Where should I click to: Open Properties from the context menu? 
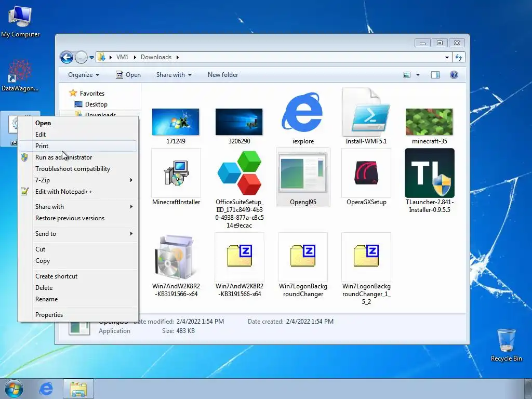pyautogui.click(x=78, y=314)
